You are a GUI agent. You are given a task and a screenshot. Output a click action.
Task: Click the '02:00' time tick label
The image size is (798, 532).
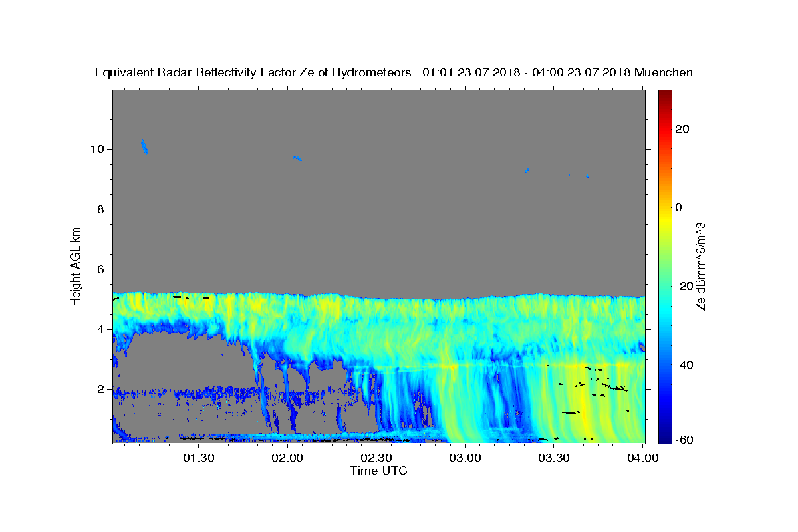287,458
